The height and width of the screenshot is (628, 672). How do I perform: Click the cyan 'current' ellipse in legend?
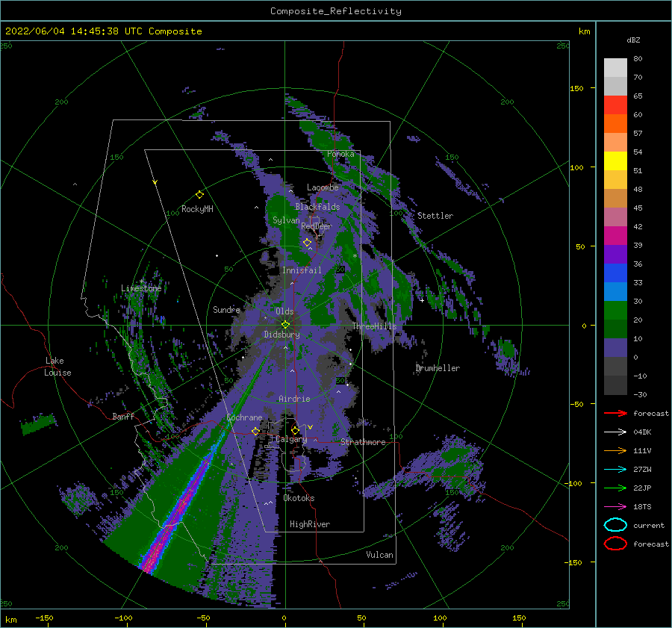615,525
